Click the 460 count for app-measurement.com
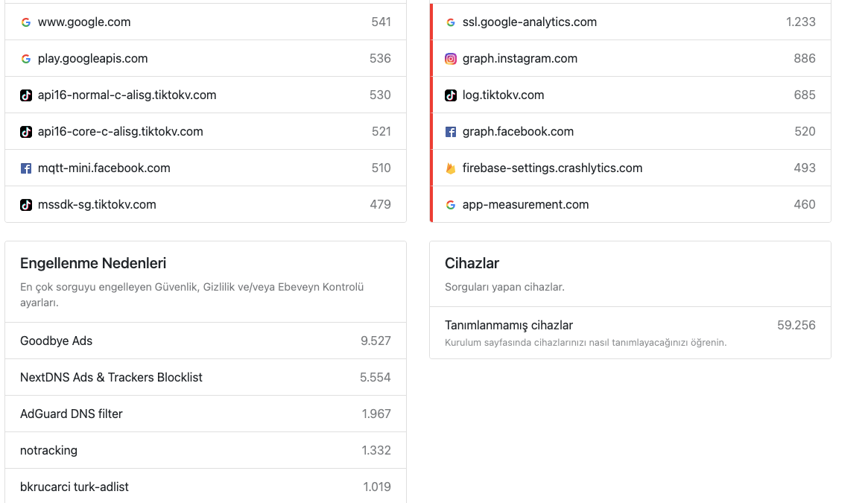This screenshot has height=503, width=868. tap(805, 205)
